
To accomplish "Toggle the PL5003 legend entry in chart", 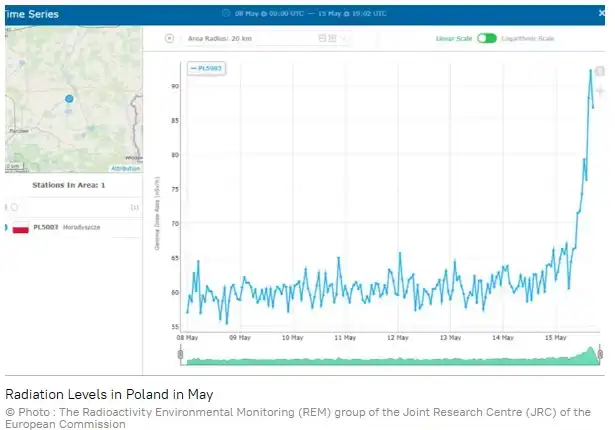I will [207, 67].
